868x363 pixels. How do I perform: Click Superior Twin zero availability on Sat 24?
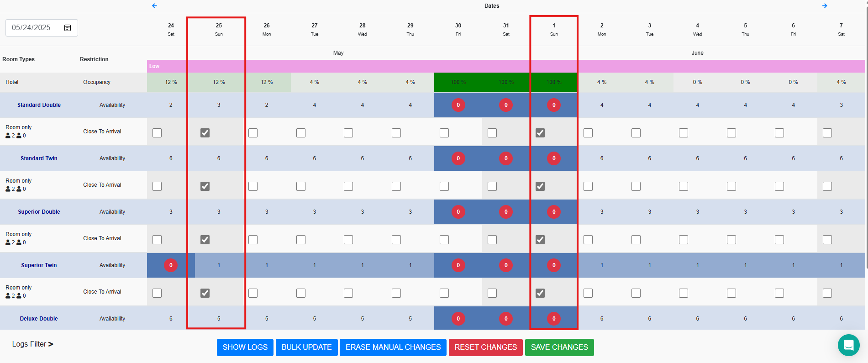171,265
